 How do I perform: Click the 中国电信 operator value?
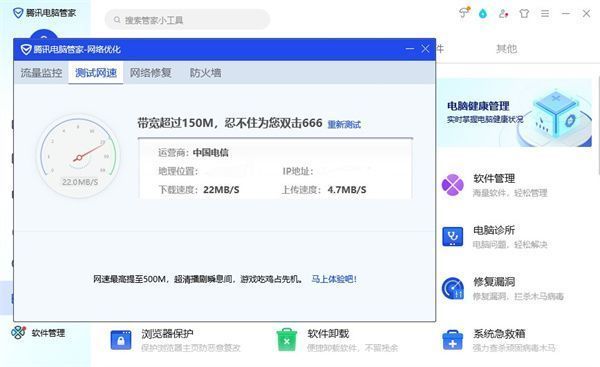(210, 153)
